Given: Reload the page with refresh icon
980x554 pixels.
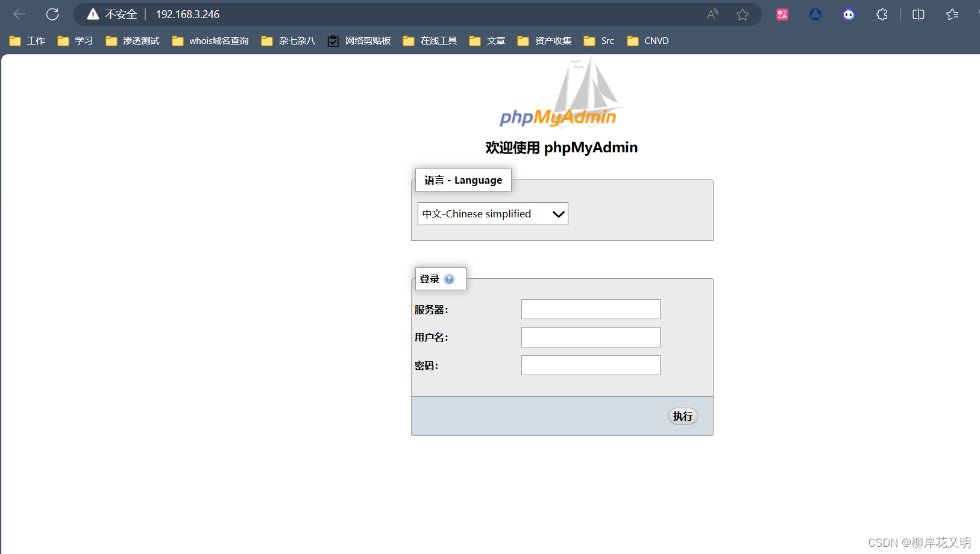Looking at the screenshot, I should click(x=52, y=14).
